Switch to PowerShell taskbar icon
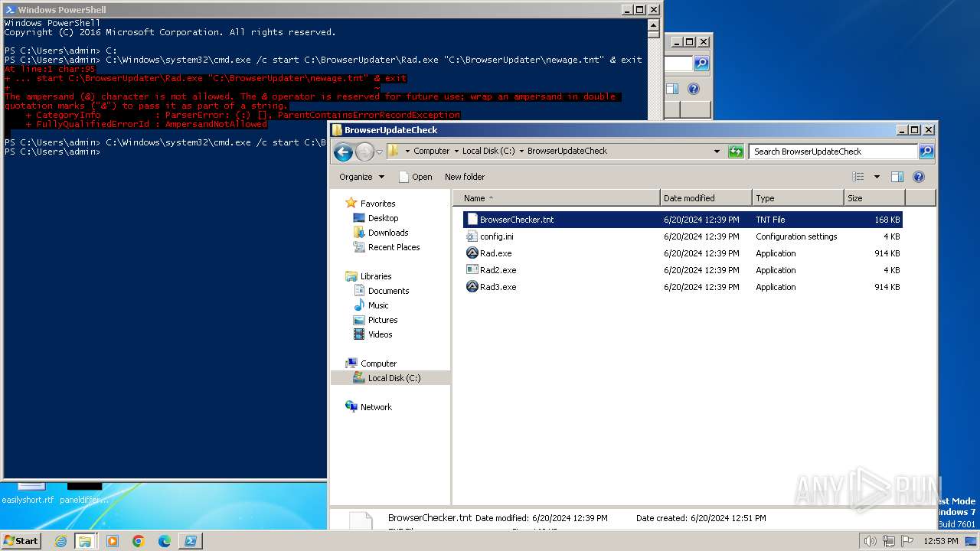 (x=191, y=541)
